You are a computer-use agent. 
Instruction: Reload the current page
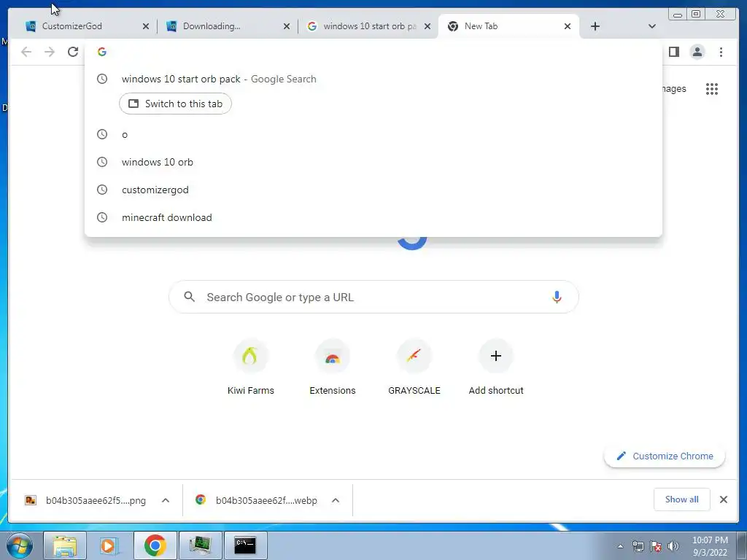click(x=73, y=52)
